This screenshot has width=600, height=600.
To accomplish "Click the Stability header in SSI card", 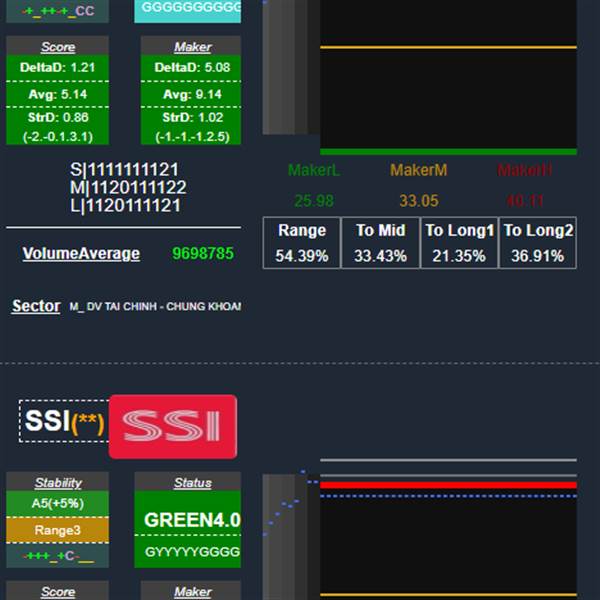I will coord(58,483).
